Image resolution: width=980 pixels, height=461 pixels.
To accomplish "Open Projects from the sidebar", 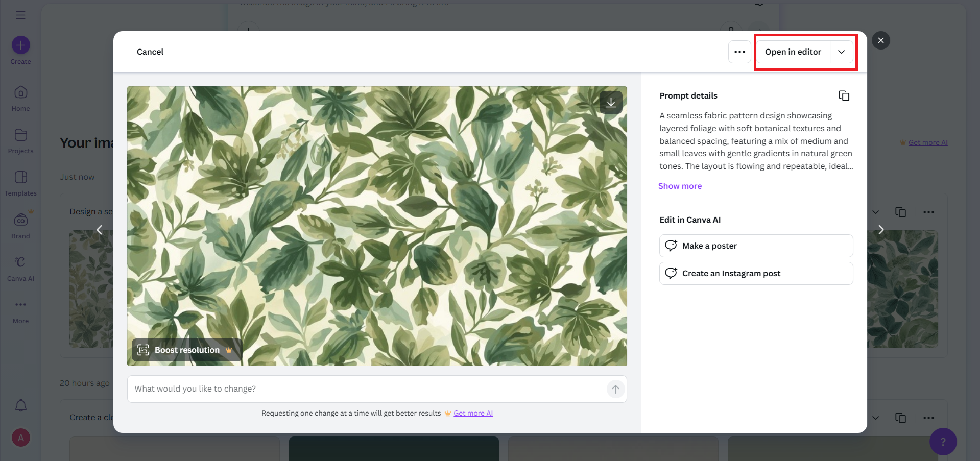I will 21,135.
